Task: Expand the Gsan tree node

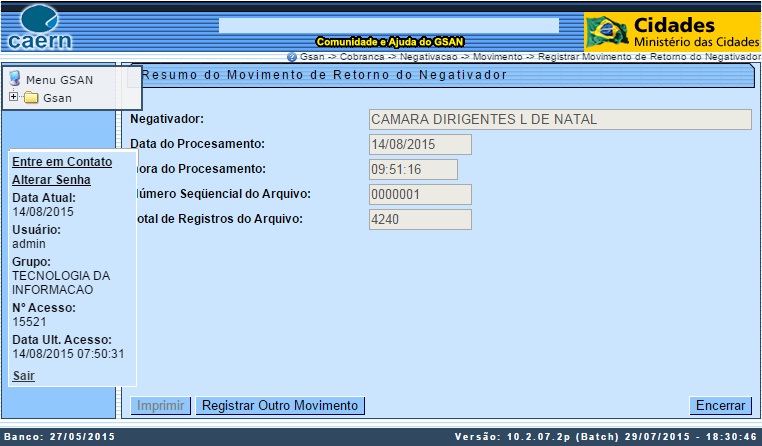Action: coord(13,96)
